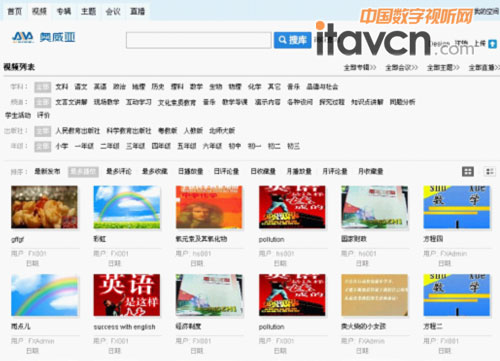Screen dimensions: 500x361
Task: Open the 卖火柴的小女孩 video thumbnail
Action: pyautogui.click(x=374, y=295)
